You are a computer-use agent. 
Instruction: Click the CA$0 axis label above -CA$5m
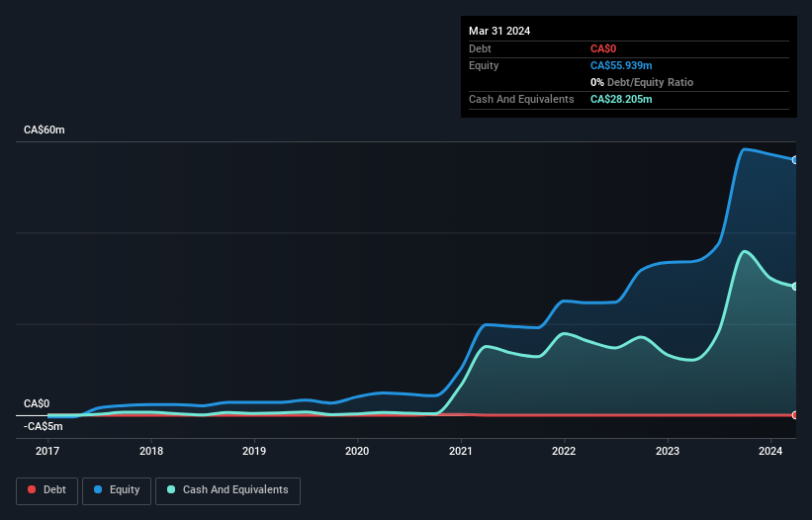coord(37,403)
